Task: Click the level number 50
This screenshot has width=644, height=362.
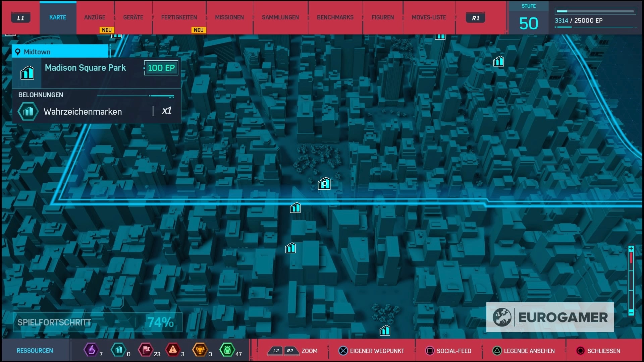Action: click(529, 23)
